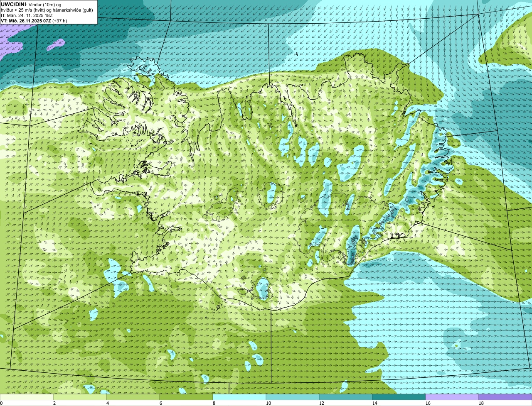Click the dark teal 14–16 m/s legend swatch

[399, 397]
